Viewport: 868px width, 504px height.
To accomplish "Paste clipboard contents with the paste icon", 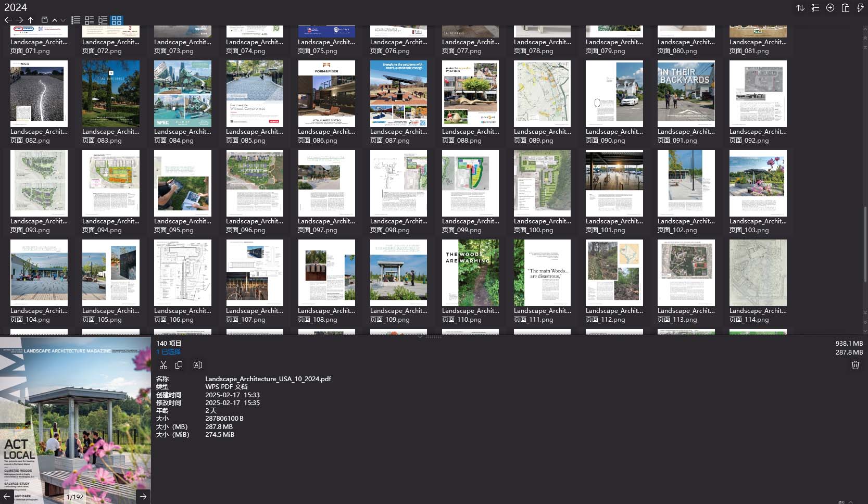I will point(845,8).
